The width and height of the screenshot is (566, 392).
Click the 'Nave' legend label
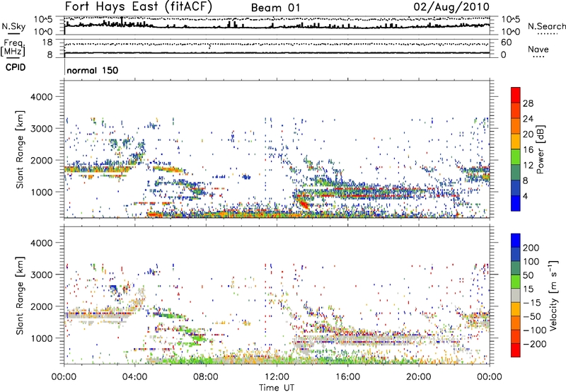(538, 49)
